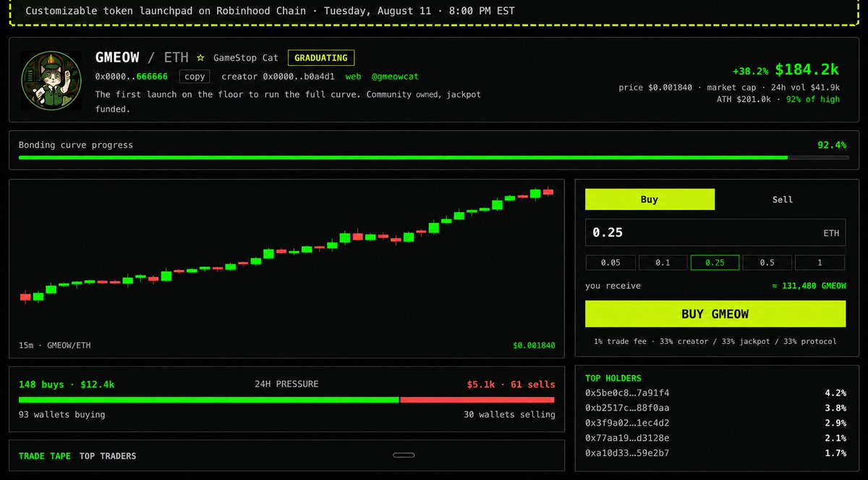The height and width of the screenshot is (480, 868).
Task: Select the 1 ETH preset
Action: [820, 263]
